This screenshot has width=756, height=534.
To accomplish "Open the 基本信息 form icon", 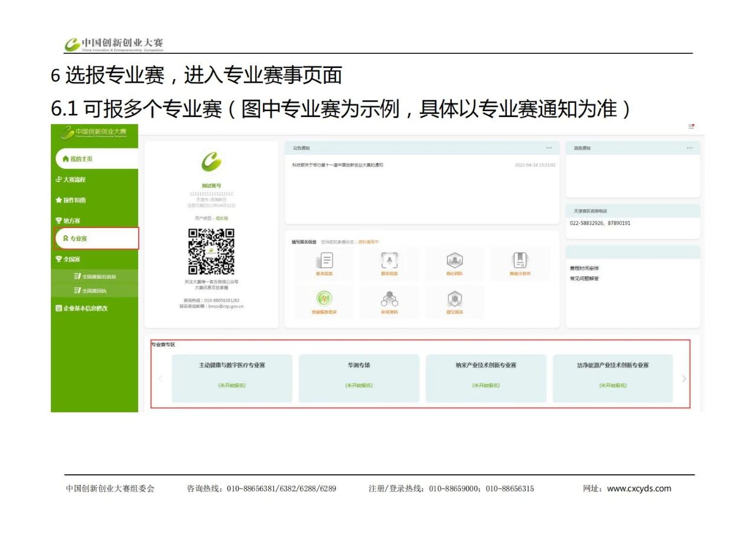I will pyautogui.click(x=324, y=263).
